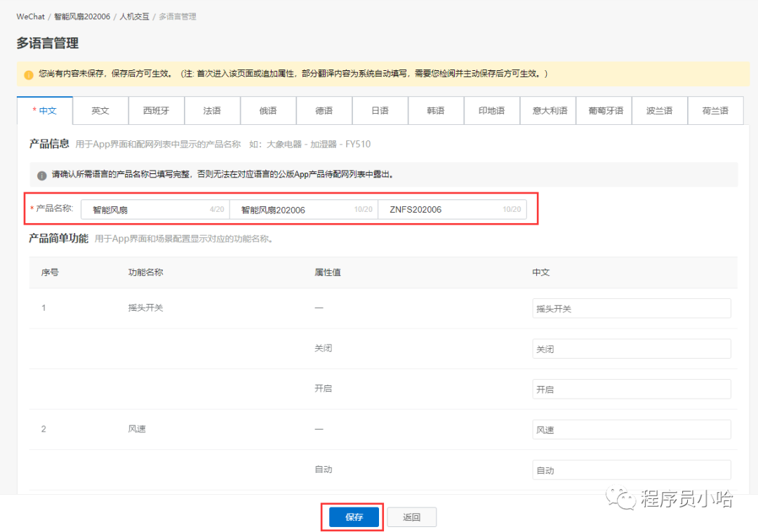
Task: Click the 自动 translation input field
Action: [x=631, y=470]
